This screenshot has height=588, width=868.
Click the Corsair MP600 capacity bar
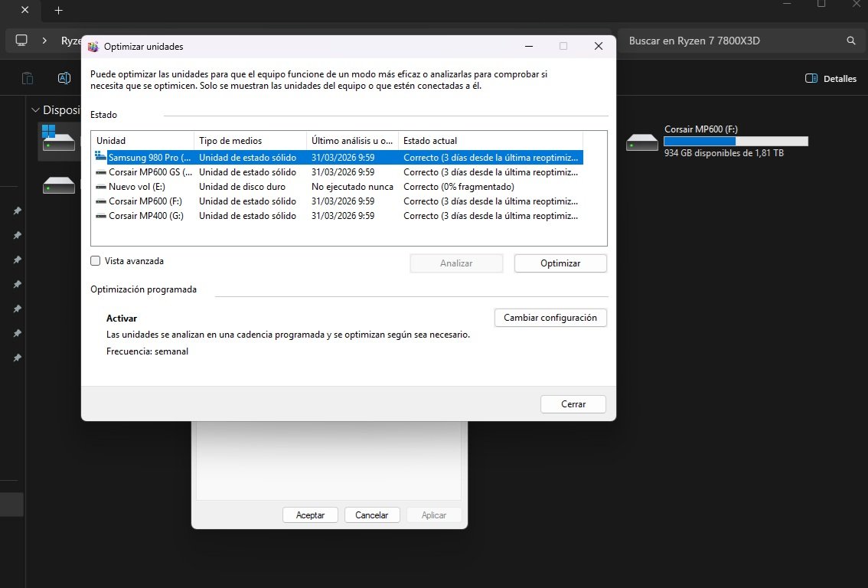tap(736, 141)
